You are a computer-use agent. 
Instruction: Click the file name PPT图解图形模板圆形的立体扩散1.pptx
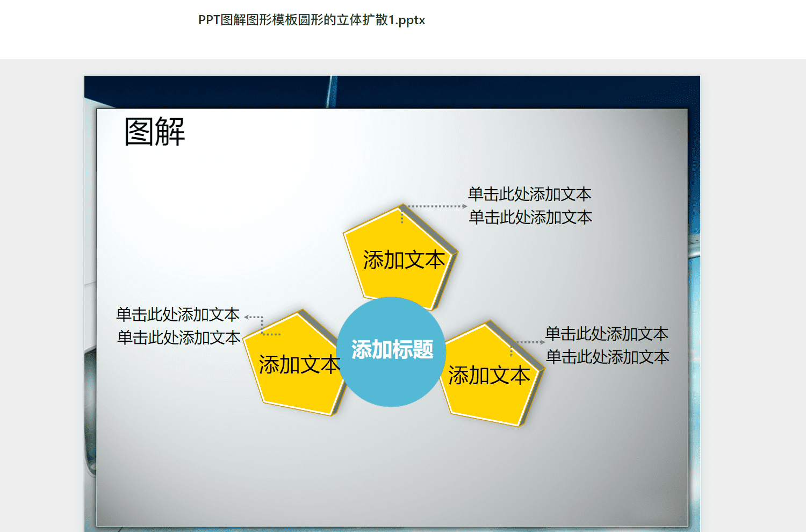pyautogui.click(x=312, y=20)
